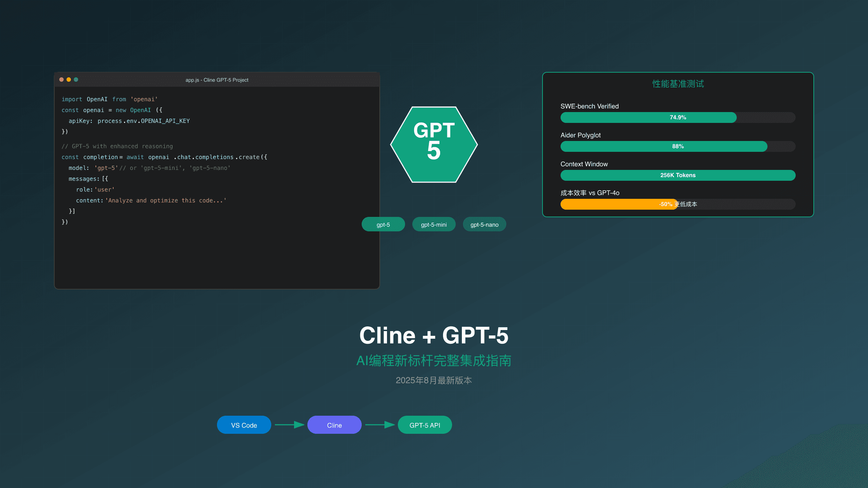Click the subtitle AI编程新标杆完整集成指南
Image resolution: width=868 pixels, height=488 pixels.
pyautogui.click(x=434, y=361)
